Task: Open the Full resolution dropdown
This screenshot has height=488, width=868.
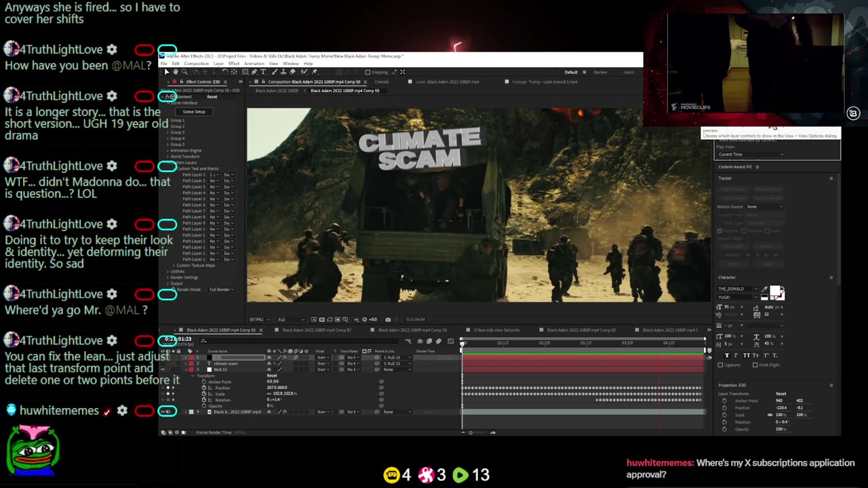Action: coord(292,319)
